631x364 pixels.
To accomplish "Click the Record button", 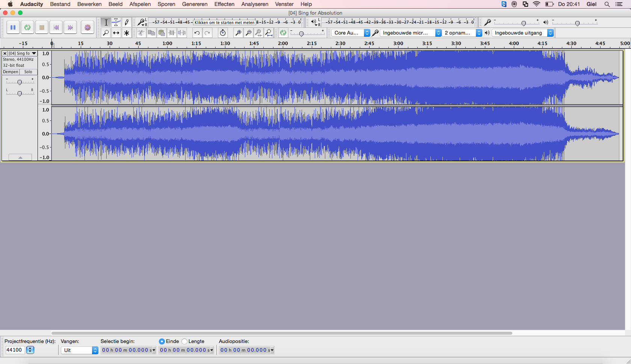I will pos(87,27).
